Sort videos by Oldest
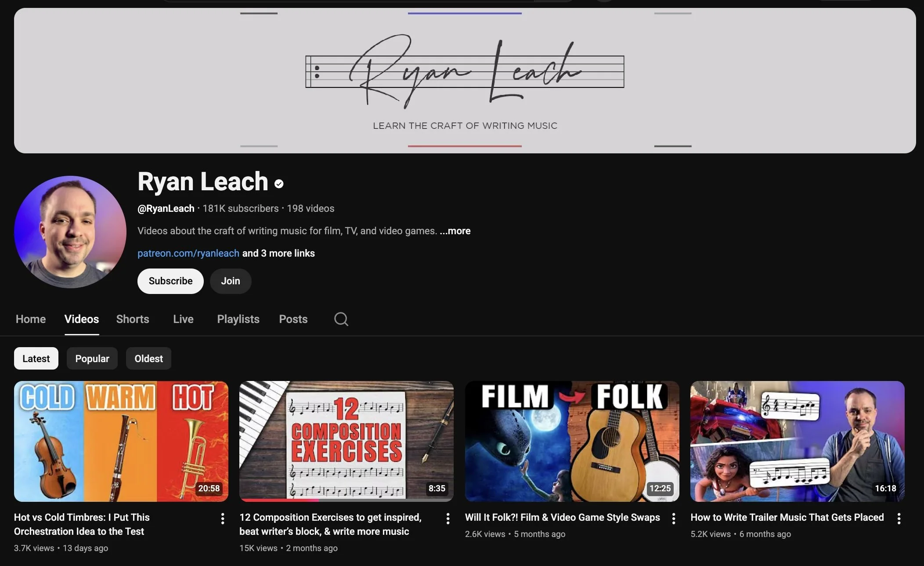This screenshot has width=924, height=566. click(x=148, y=359)
